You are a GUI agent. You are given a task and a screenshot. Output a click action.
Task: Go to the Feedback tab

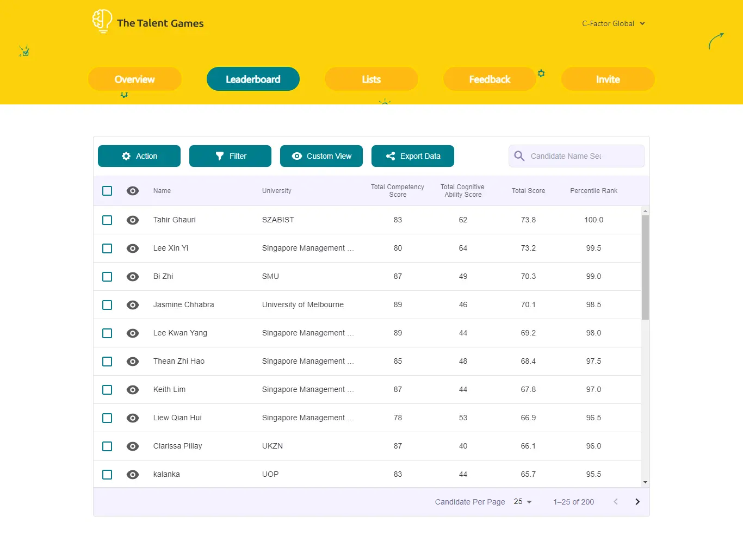point(490,79)
